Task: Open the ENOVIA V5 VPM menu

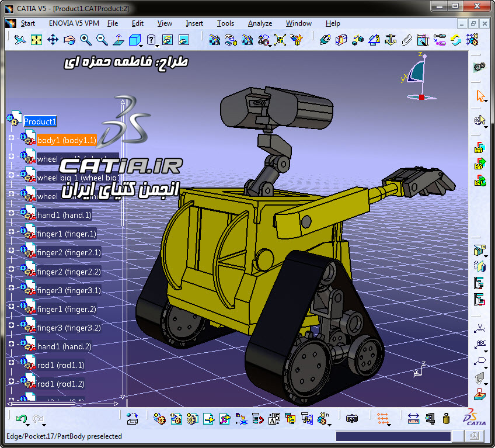Action: click(x=74, y=23)
